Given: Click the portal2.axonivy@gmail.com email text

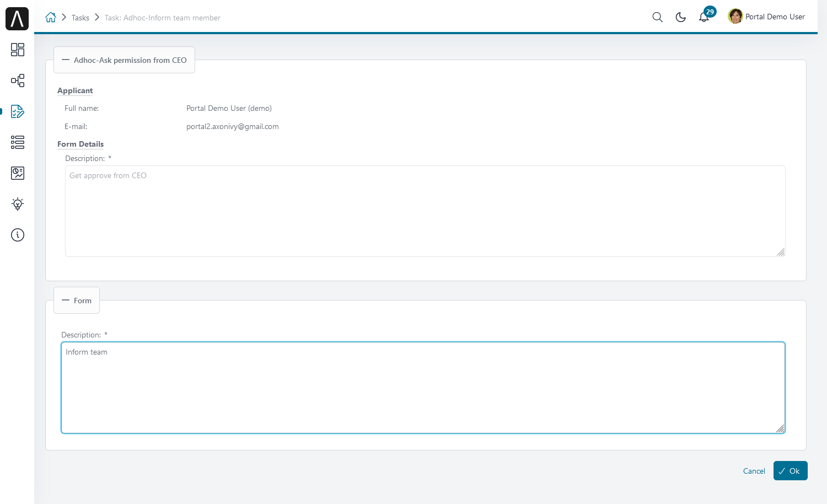Looking at the screenshot, I should (x=233, y=126).
